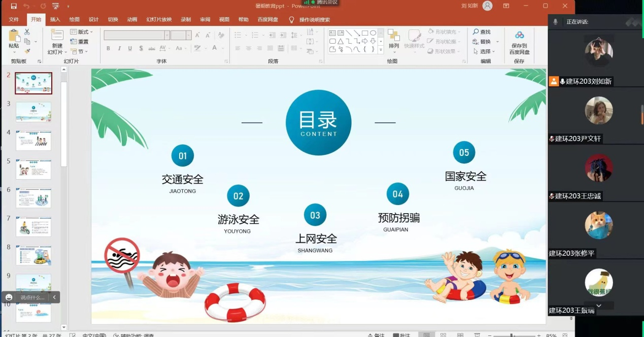Image resolution: width=644 pixels, height=337 pixels.
Task: Select the rectangle shape in shapes gallery
Action: 364,33
